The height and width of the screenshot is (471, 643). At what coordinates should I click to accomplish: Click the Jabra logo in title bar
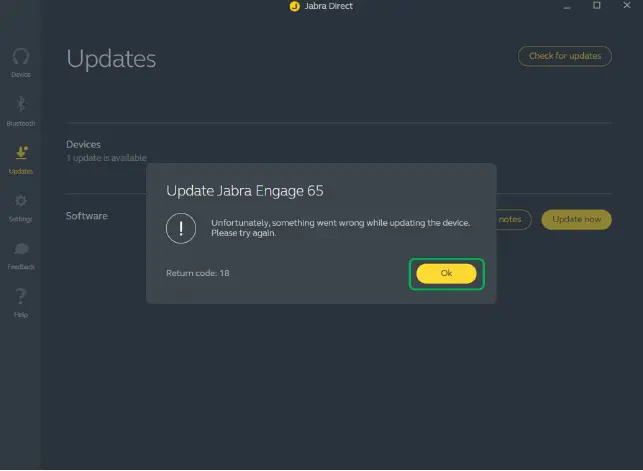point(294,6)
